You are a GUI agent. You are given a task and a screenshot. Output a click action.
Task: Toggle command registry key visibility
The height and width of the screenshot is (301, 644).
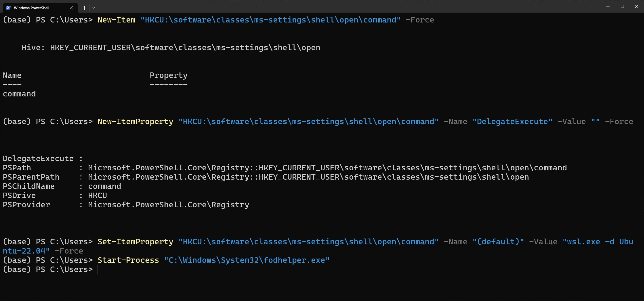point(18,93)
